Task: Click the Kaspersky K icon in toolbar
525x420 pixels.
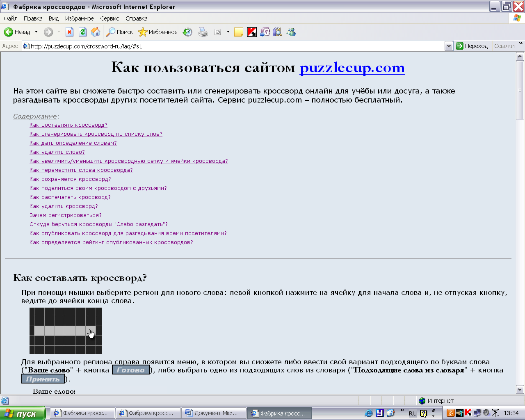Action: pos(252,32)
